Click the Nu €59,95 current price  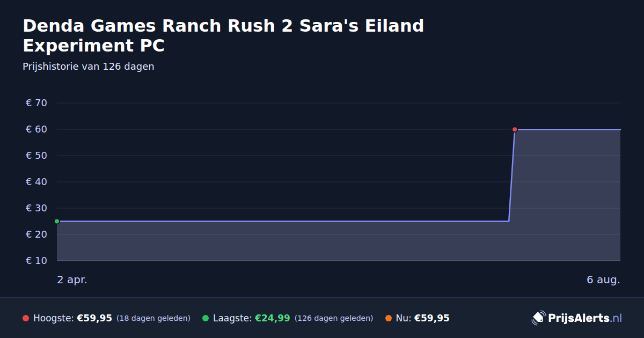coord(431,318)
